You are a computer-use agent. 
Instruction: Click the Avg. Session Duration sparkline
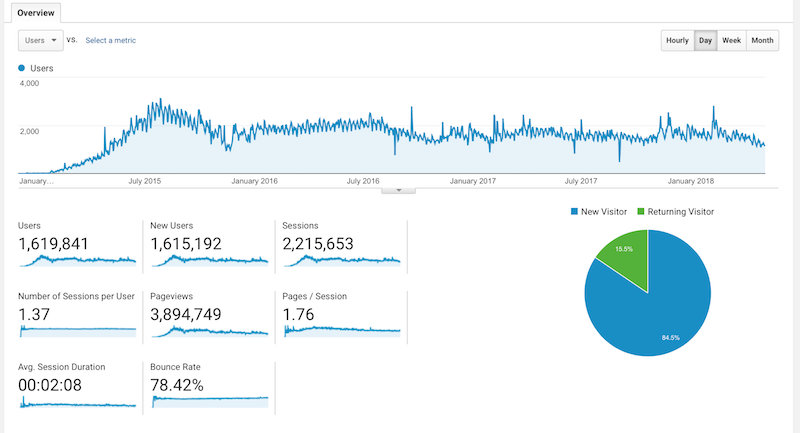[x=77, y=400]
